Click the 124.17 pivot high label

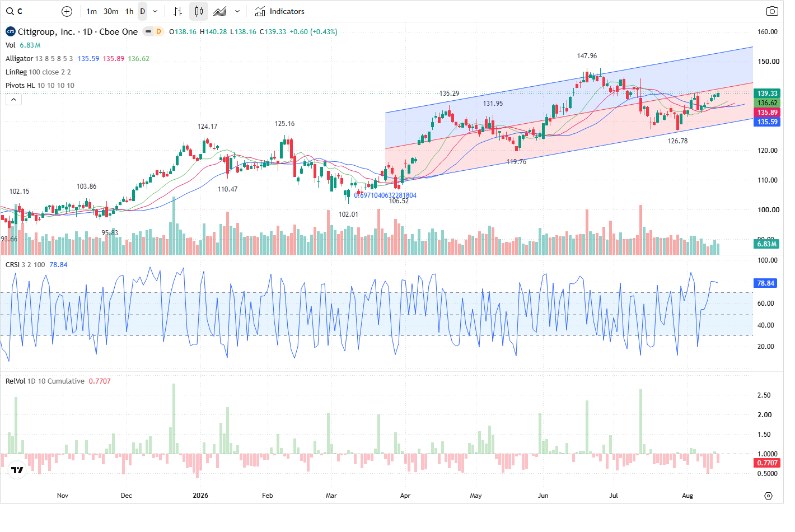click(x=207, y=127)
